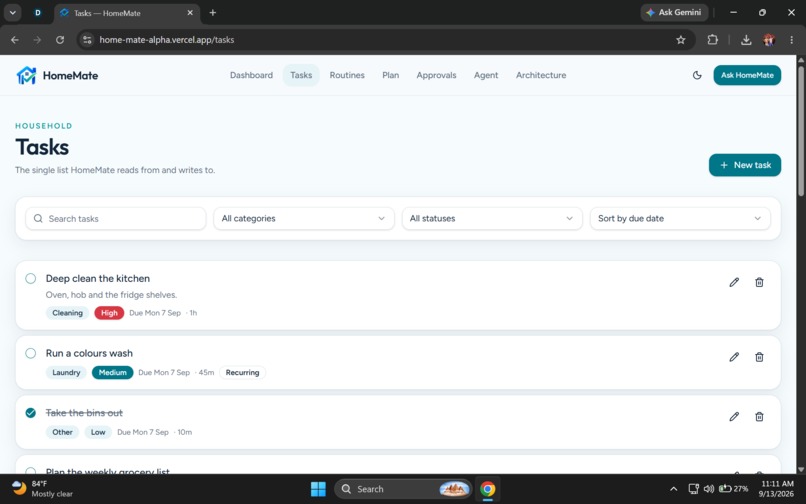
Task: Select the Tasks navigation item
Action: click(301, 75)
